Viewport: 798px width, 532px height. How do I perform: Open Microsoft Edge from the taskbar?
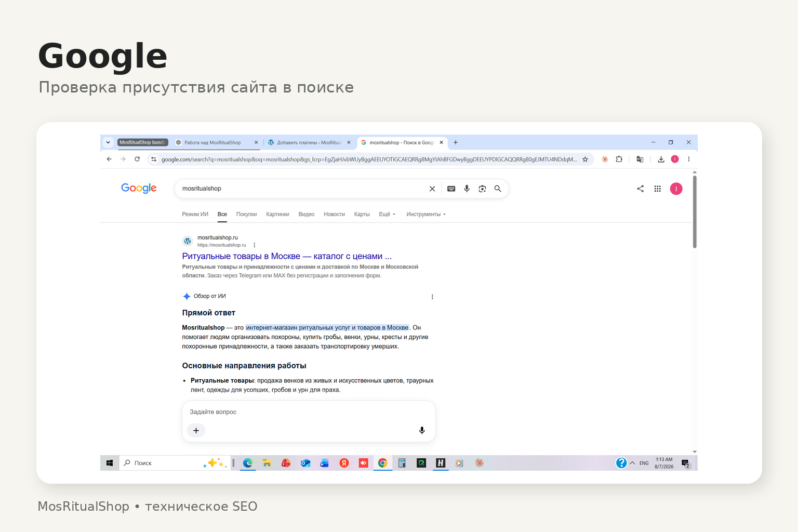coord(248,463)
